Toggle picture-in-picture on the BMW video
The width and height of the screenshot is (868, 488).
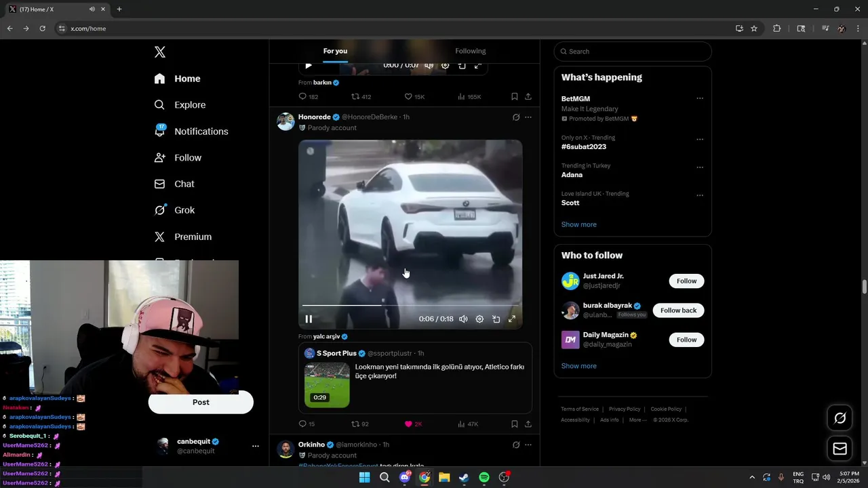tap(496, 319)
